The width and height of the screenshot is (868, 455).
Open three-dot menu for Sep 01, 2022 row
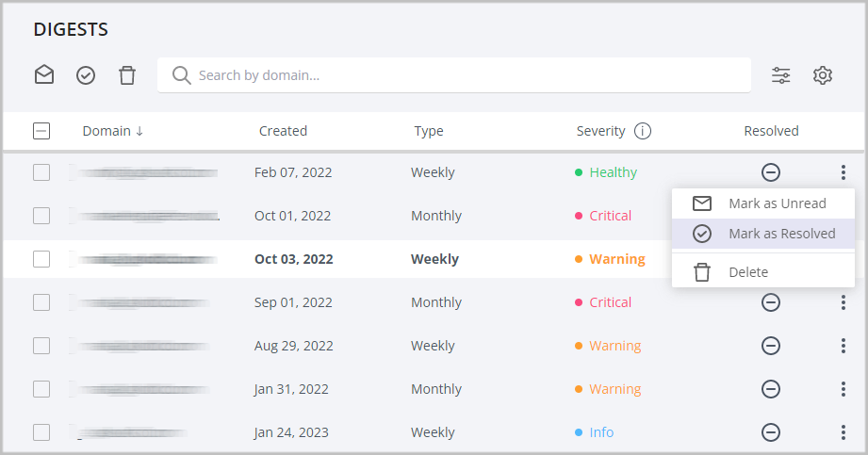tap(843, 302)
